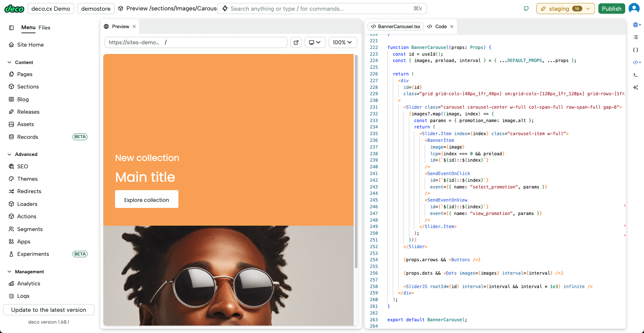The height and width of the screenshot is (333, 644).
Task: Click the curly braces icon in right rail
Action: 636,50
